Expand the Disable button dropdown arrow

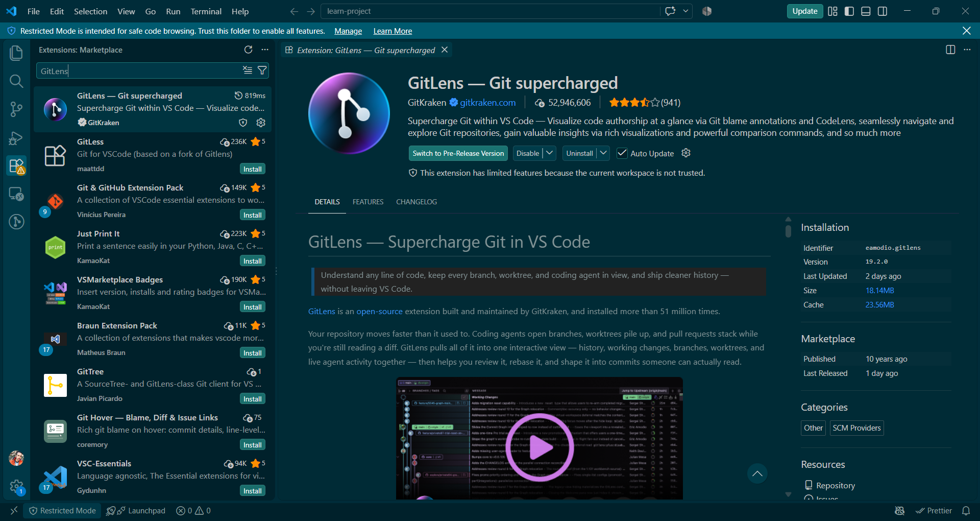coord(549,153)
